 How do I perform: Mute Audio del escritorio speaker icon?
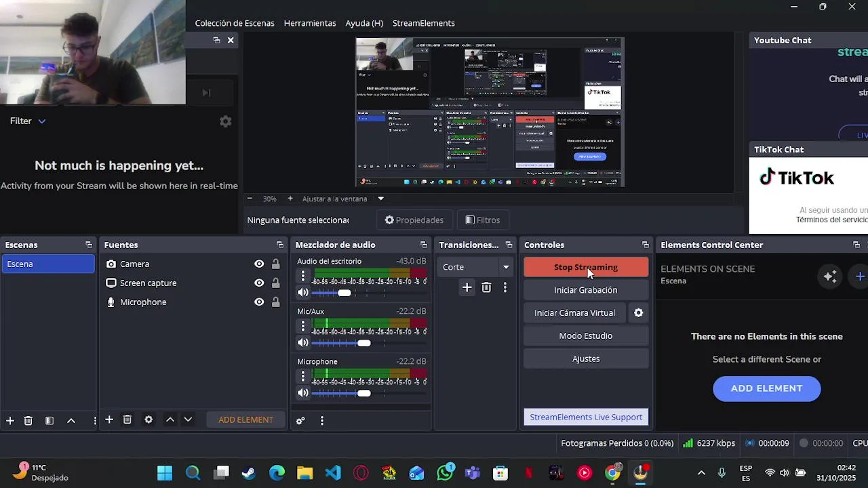click(302, 293)
